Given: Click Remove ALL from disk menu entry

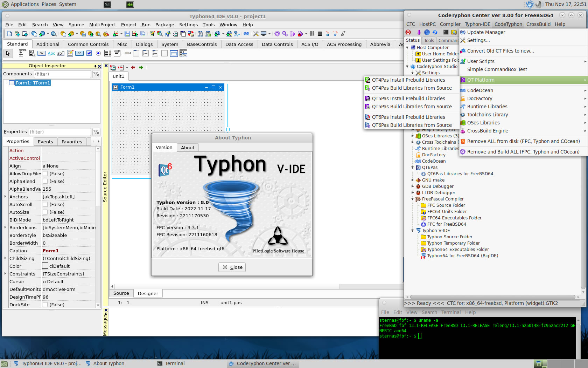Looking at the screenshot, I should coord(524,141).
